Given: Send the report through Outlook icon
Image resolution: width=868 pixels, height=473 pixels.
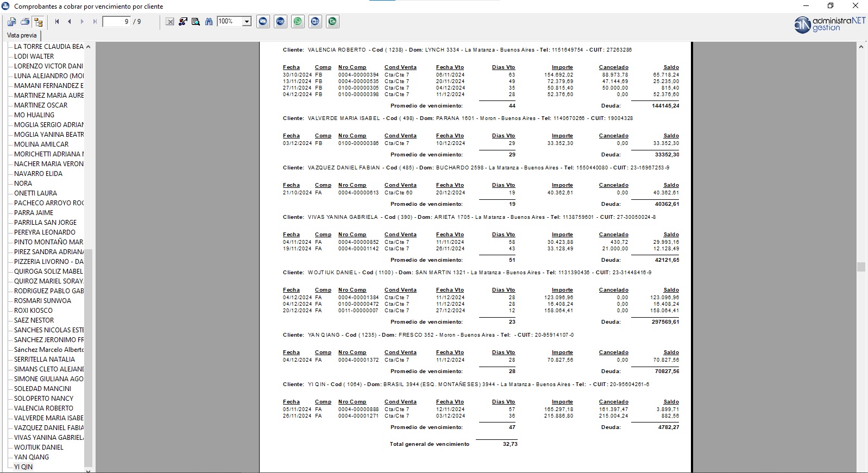Looking at the screenshot, I should pos(315,22).
